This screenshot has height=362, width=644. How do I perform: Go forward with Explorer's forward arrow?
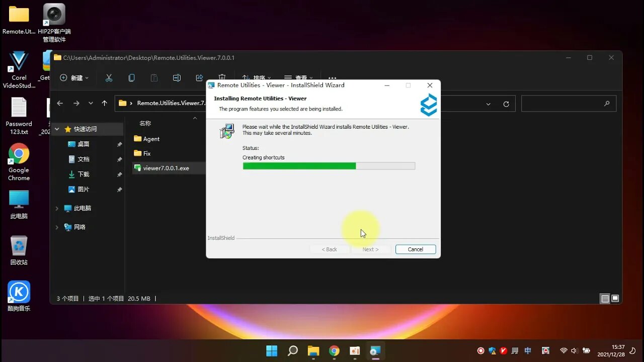(76, 103)
